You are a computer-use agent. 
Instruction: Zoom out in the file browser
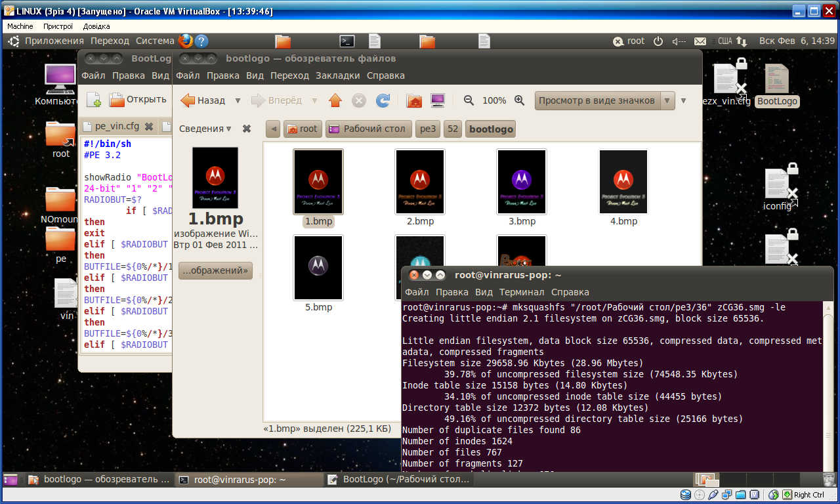(x=469, y=100)
